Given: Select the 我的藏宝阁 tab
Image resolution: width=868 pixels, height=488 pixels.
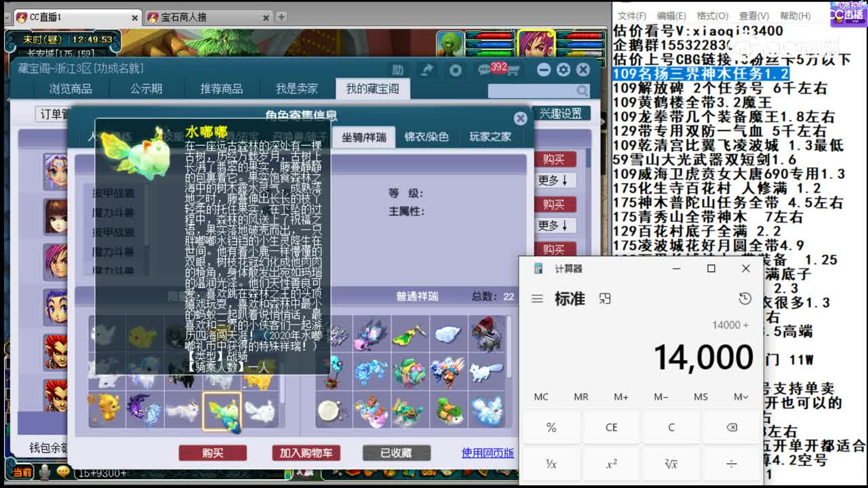Looking at the screenshot, I should click(x=372, y=89).
